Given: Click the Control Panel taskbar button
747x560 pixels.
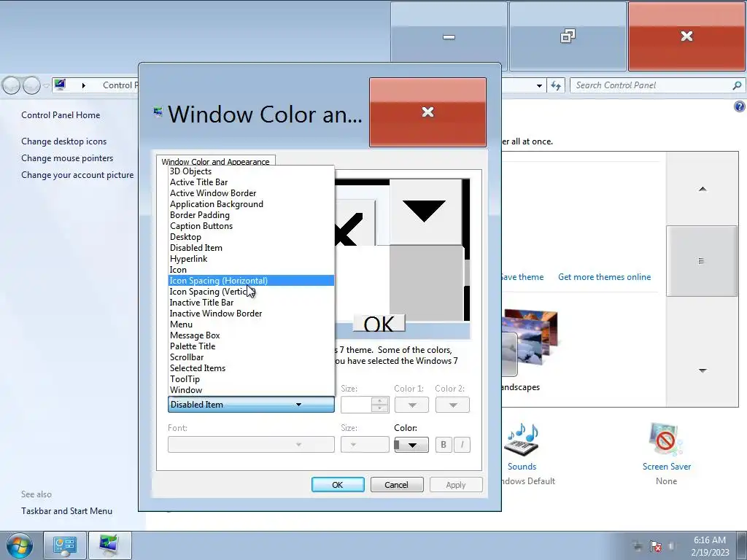Looking at the screenshot, I should coord(65,545).
